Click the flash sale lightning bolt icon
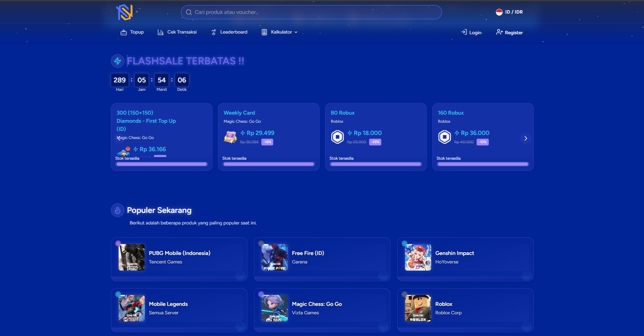 [118, 61]
